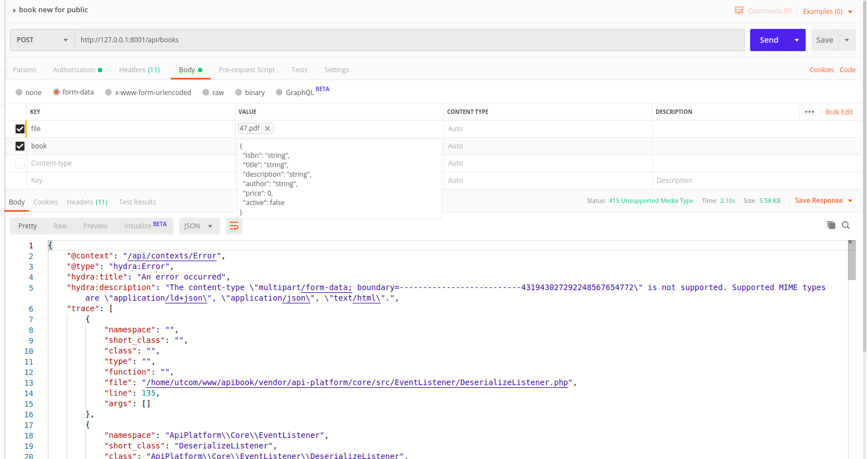Follow the /api/contexts/Error link in response
The height and width of the screenshot is (459, 868).
[x=172, y=256]
